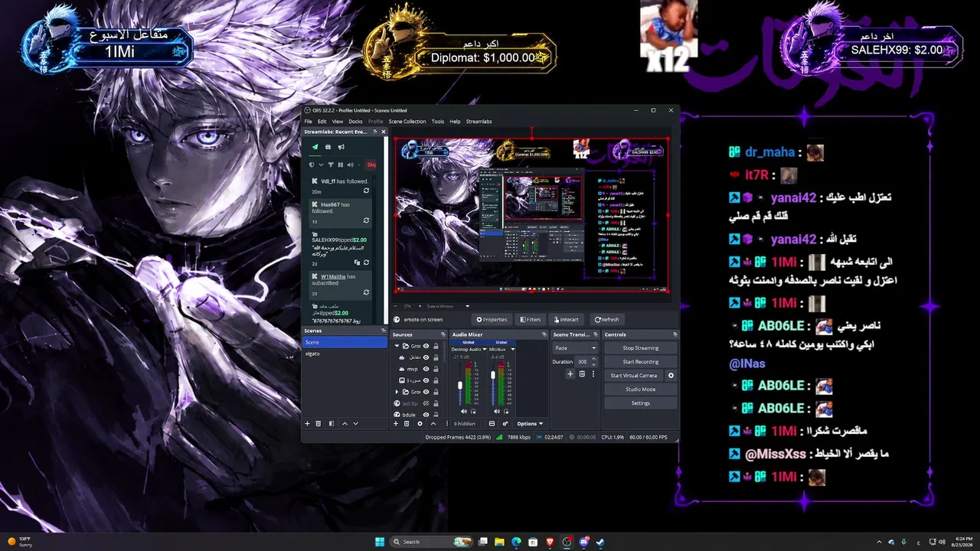Open the Steam icon in the taskbar
Screen dimensions: 980x551
(x=600, y=542)
